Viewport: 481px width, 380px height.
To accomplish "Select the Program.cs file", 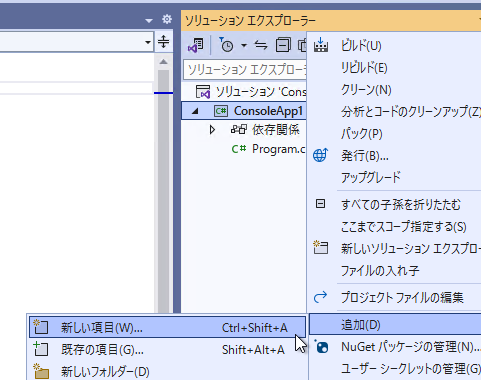I will click(279, 149).
